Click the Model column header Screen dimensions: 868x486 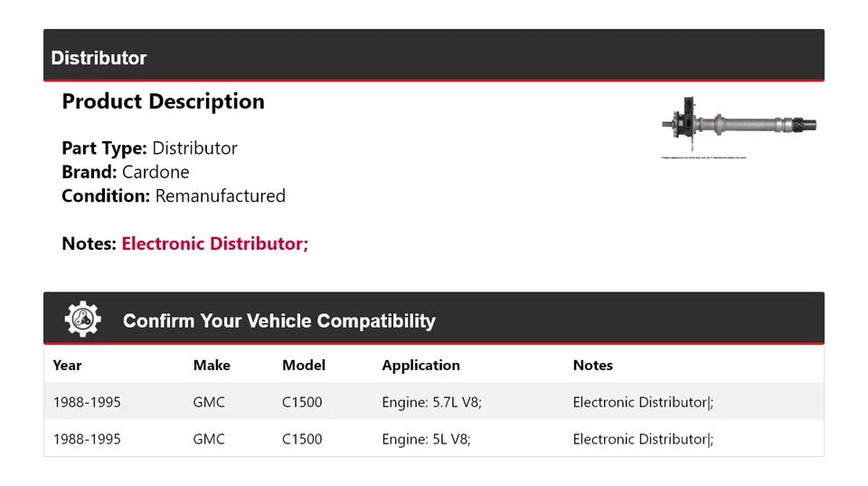point(304,366)
